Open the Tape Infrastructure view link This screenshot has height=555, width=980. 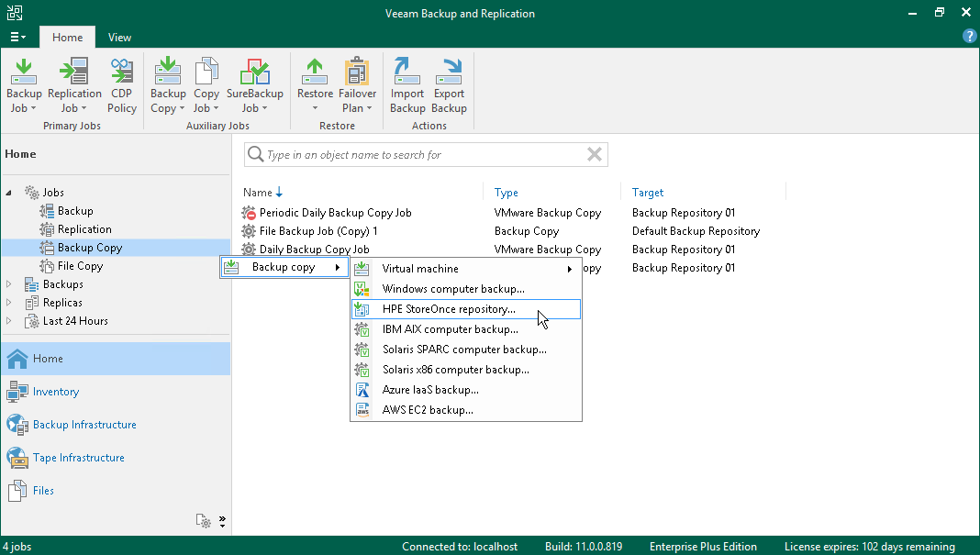click(79, 458)
